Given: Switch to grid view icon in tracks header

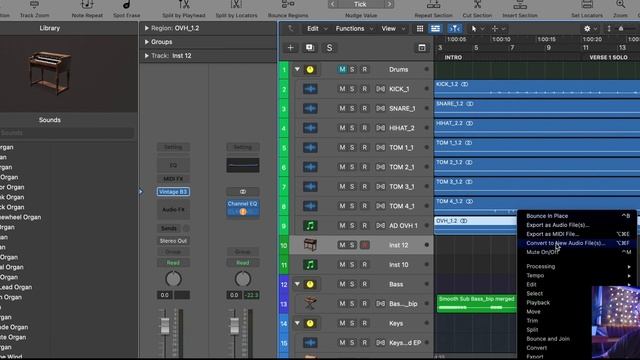Looking at the screenshot, I should [420, 29].
